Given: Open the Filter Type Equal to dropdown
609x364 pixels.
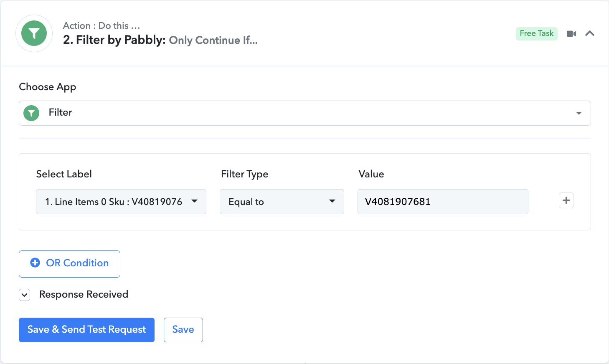Looking at the screenshot, I should [282, 202].
